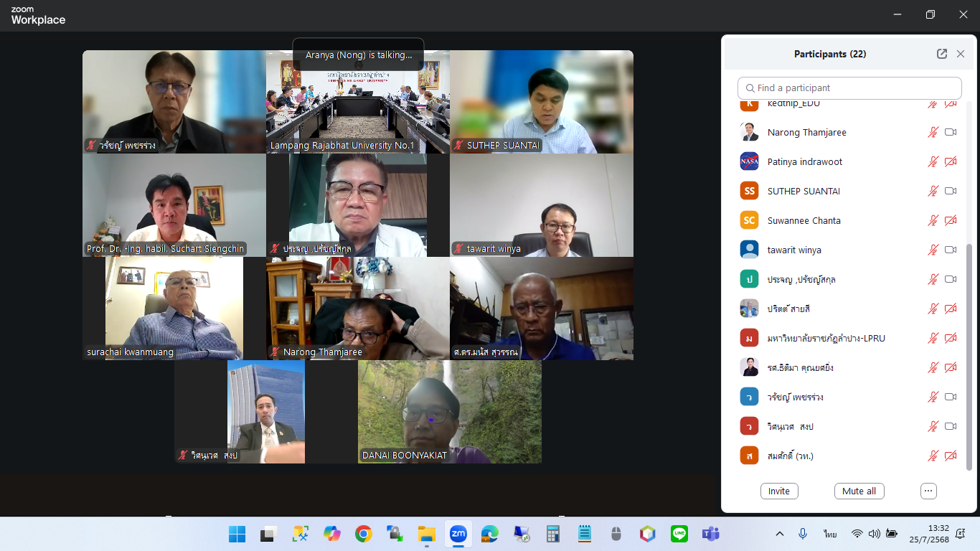Click video camera icon beside tawarit winya

[x=951, y=250]
